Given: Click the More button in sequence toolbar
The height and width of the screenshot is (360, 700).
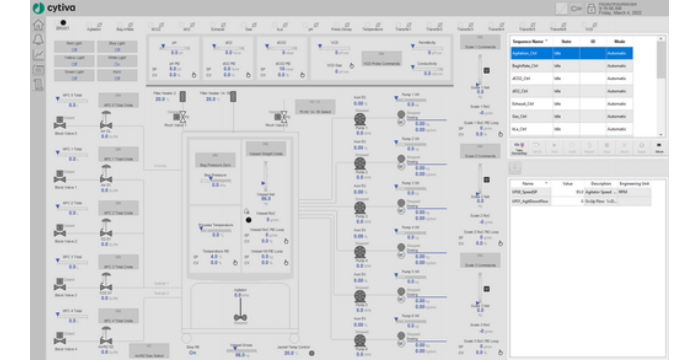Looking at the screenshot, I should pyautogui.click(x=659, y=148).
